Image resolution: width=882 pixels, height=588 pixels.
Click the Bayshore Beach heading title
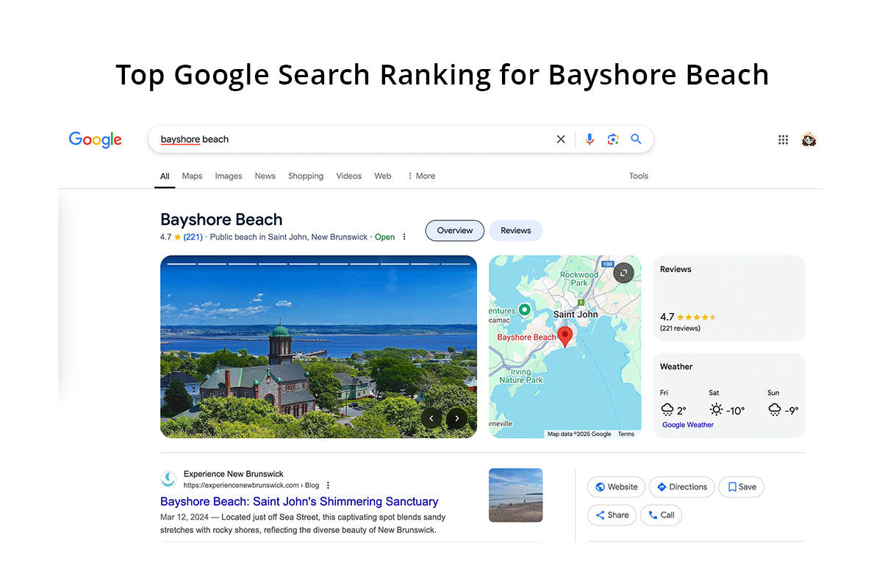tap(221, 219)
